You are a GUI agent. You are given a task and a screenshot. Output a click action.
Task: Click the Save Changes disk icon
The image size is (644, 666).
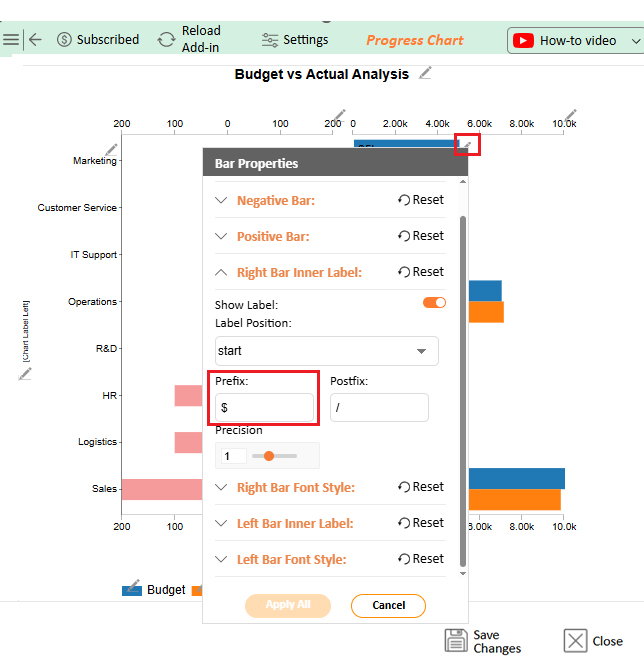(456, 640)
